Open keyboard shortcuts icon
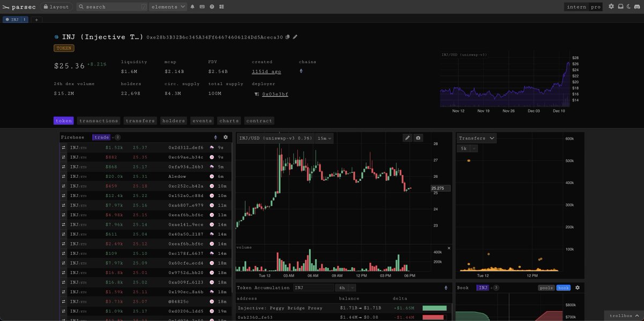This screenshot has height=321, width=644. coord(202,7)
